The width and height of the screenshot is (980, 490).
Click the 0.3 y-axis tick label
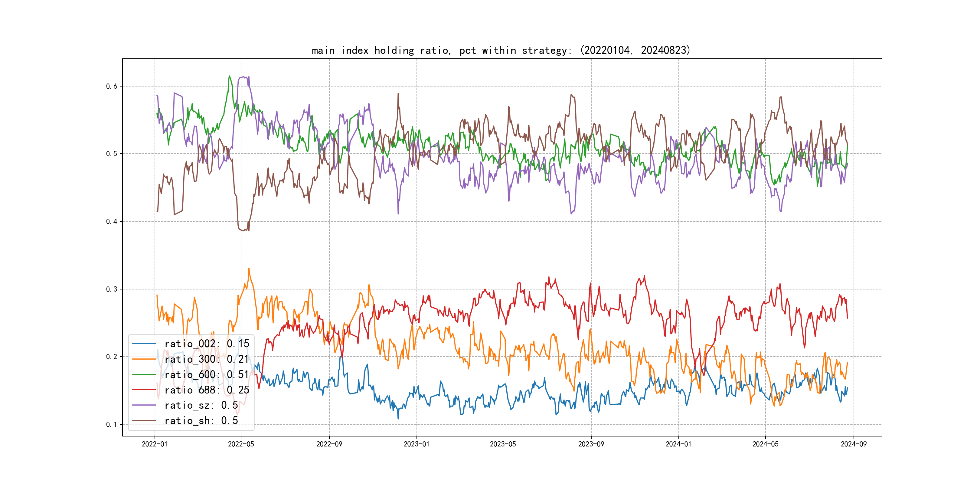point(112,289)
